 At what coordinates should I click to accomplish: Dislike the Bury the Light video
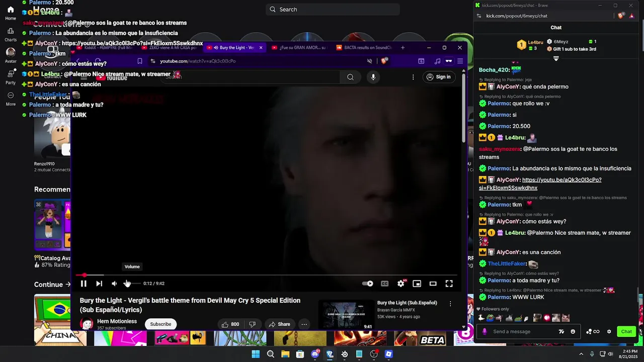[x=253, y=324]
